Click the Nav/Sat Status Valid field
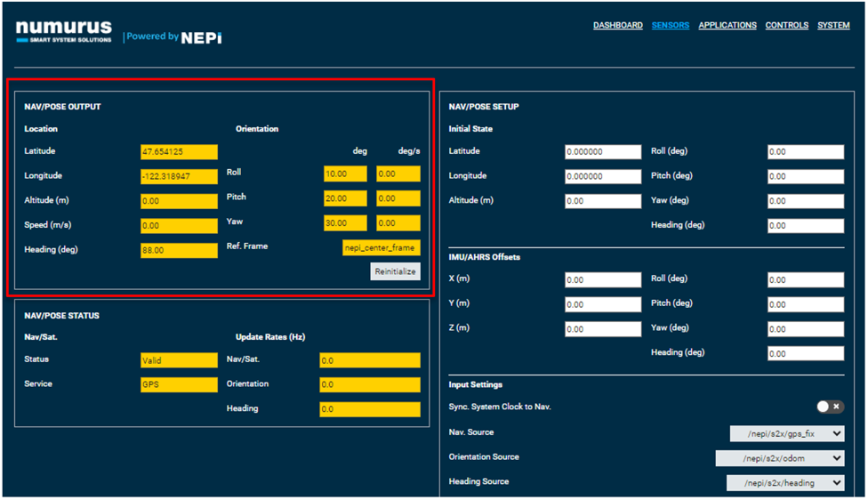The height and width of the screenshot is (500, 868). (179, 360)
